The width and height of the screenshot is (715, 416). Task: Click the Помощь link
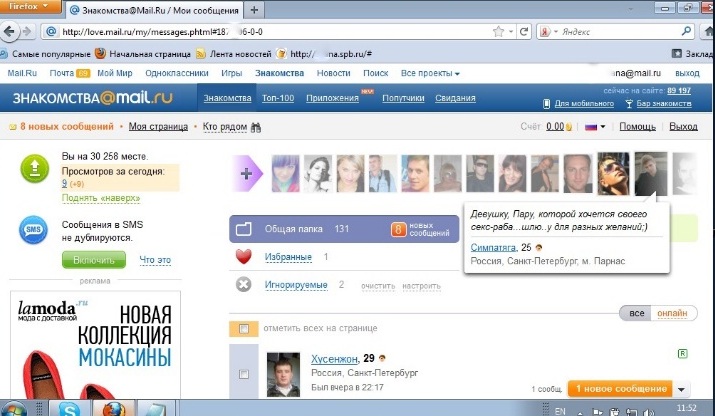tap(637, 126)
